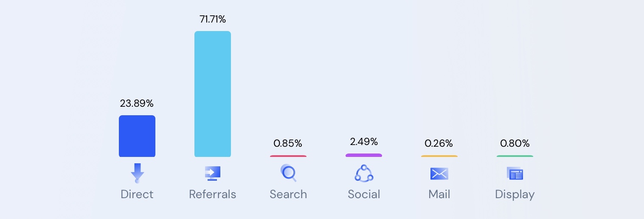Click the purple Social bar
Viewport: 644px width, 219px height.
click(364, 155)
